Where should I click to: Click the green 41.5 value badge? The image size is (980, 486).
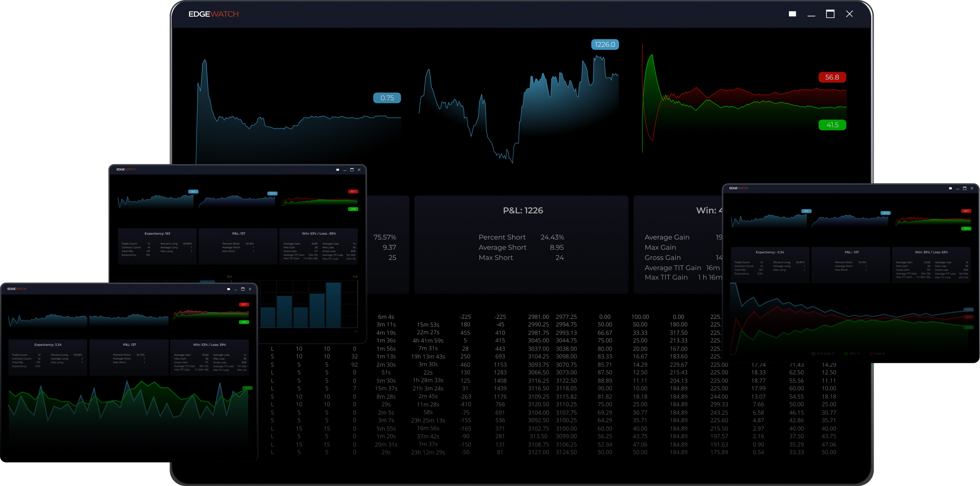(833, 125)
